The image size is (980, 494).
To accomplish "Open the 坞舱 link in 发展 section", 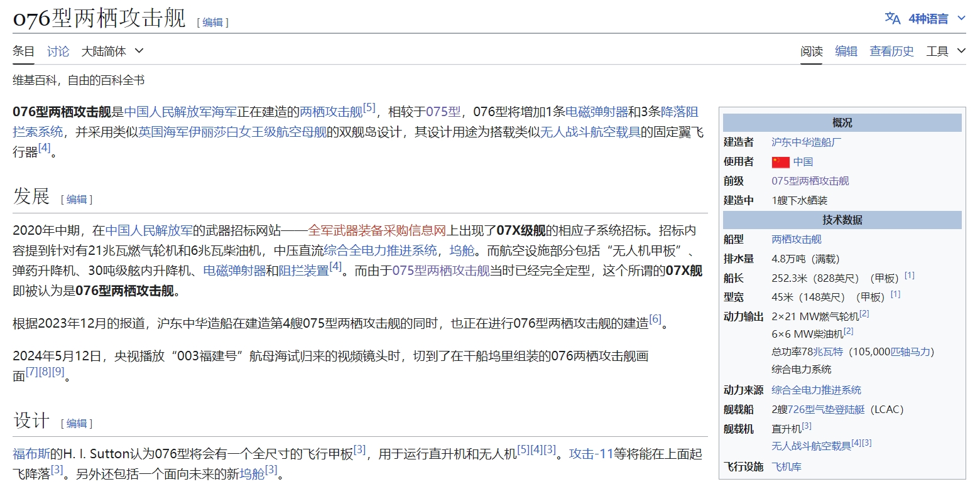I will point(462,251).
